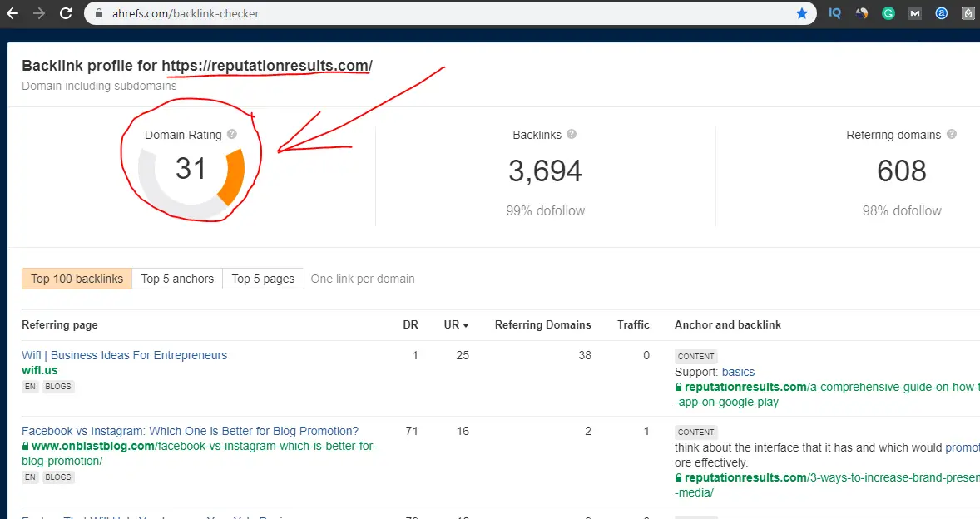
Task: Go back using browser back arrow
Action: point(12,13)
